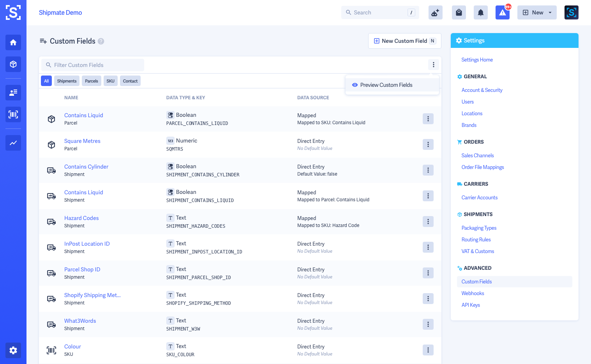Click the Shipmate logo in sidebar
Screen dimensions: 591x364
(13, 12)
